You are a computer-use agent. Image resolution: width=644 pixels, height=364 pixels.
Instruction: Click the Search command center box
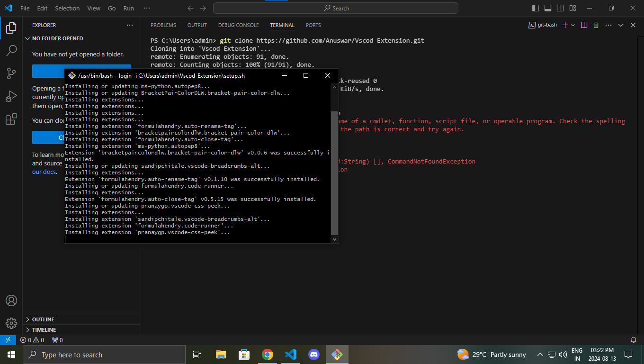336,8
